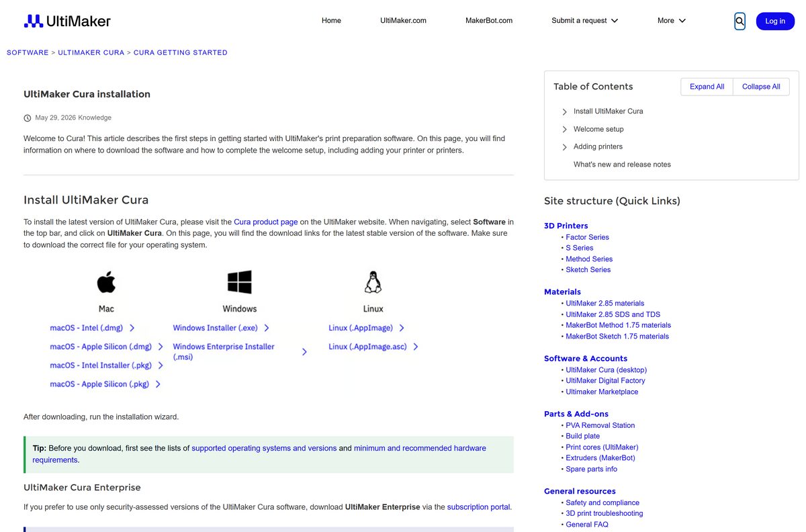
Task: Open the Submit a request dropdown
Action: (585, 21)
